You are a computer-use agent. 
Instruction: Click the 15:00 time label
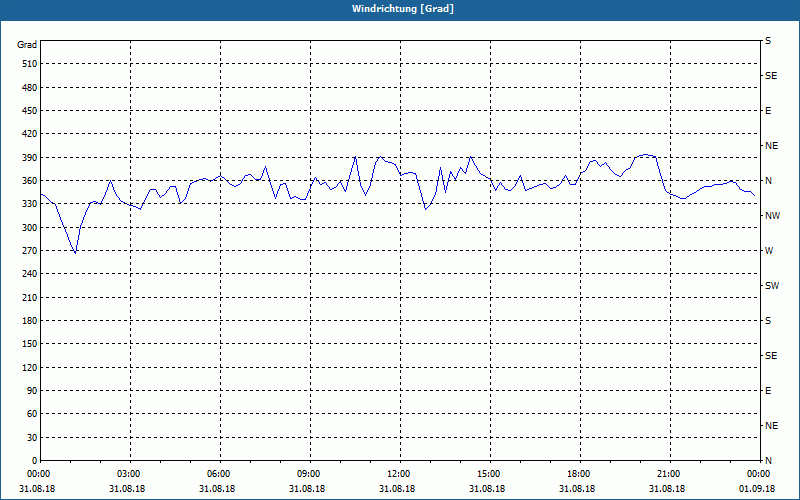coord(488,474)
